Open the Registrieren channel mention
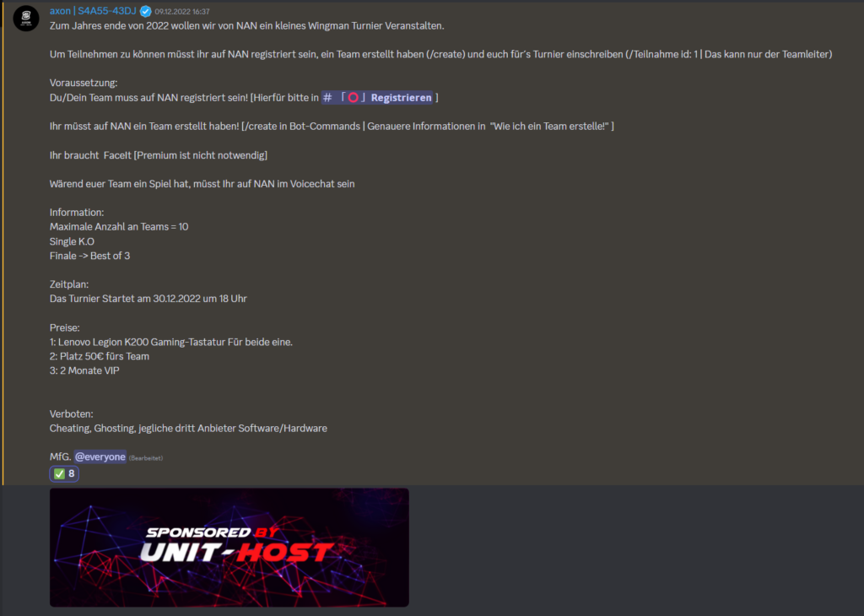The width and height of the screenshot is (864, 616). [377, 98]
